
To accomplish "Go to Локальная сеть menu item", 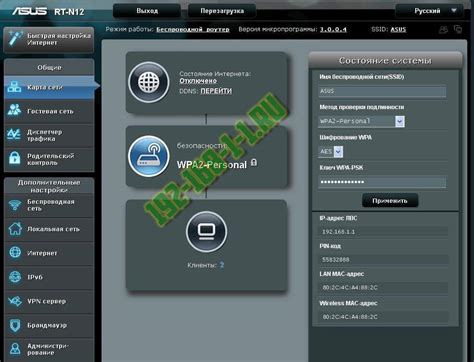I will click(x=49, y=229).
